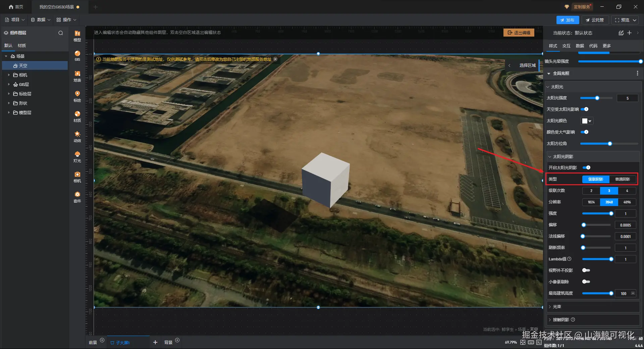The width and height of the screenshot is (644, 349).
Task: Click the Lambda值 help icon
Action: pos(569,259)
